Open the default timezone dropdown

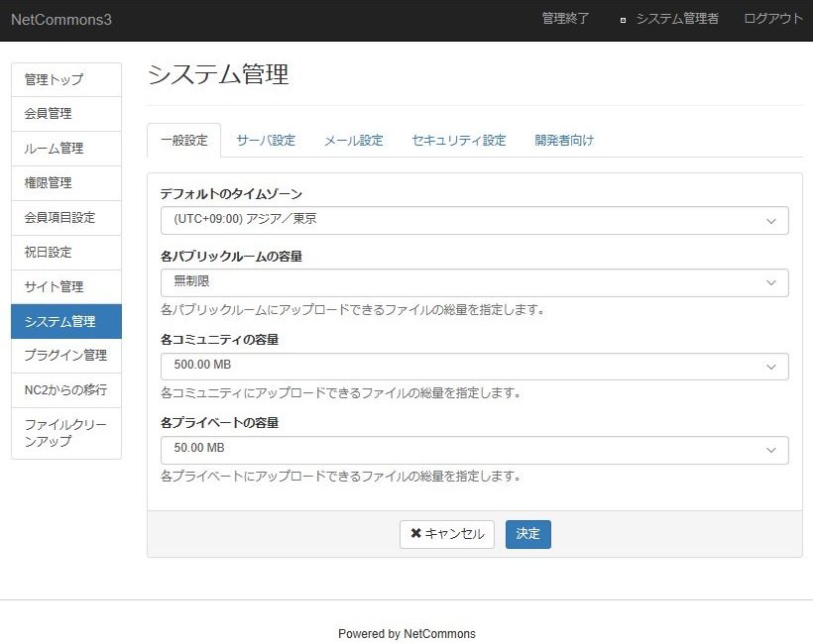pyautogui.click(x=474, y=220)
